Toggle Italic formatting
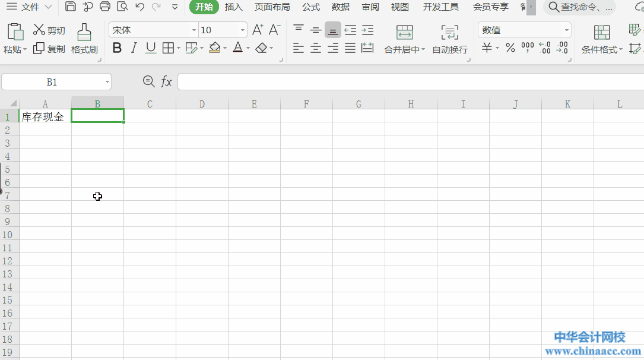Image resolution: width=644 pixels, height=360 pixels. 134,48
